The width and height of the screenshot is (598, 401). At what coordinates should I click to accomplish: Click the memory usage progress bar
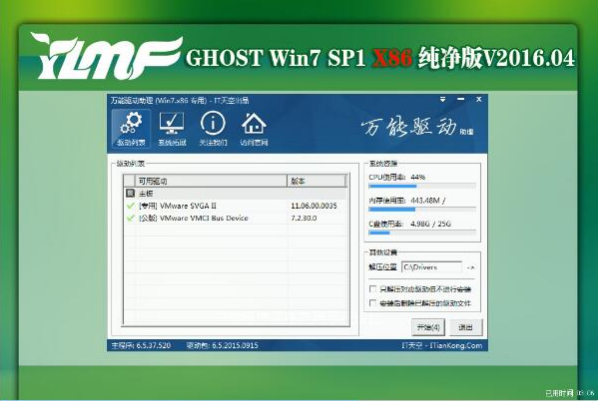422,209
